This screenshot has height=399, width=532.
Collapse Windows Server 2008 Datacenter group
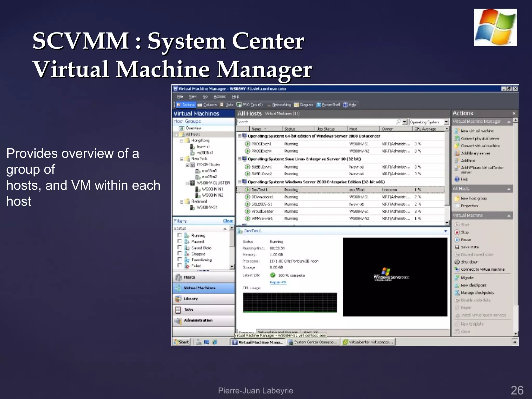tap(240, 136)
